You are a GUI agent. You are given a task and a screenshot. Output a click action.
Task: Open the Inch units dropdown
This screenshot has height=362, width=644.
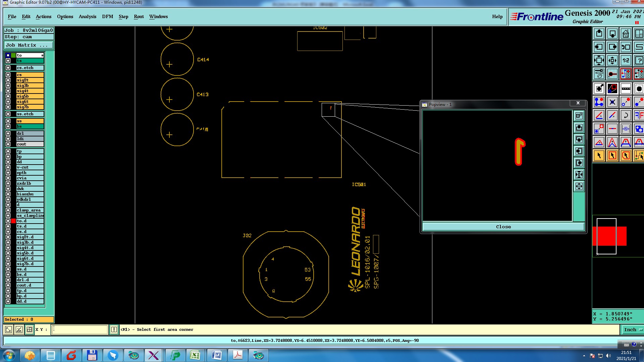[633, 329]
